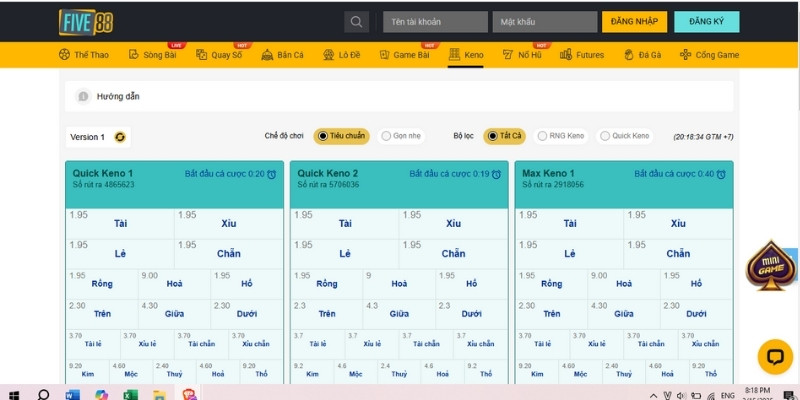Screen dimensions: 800x400
Task: Open Copilot from the taskbar
Action: (102, 395)
